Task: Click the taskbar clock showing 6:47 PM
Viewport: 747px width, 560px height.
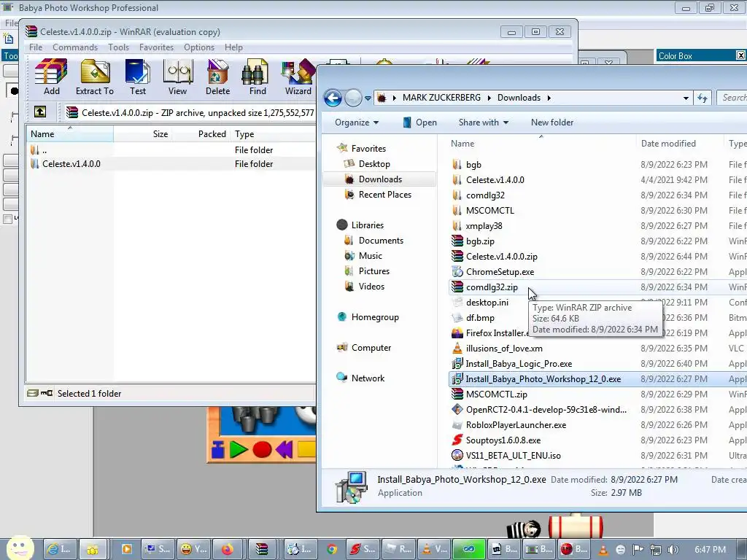Action: click(710, 550)
